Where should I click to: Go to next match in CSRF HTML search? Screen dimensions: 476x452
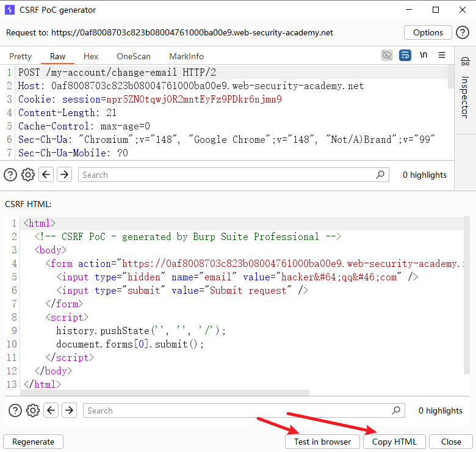[x=69, y=410]
